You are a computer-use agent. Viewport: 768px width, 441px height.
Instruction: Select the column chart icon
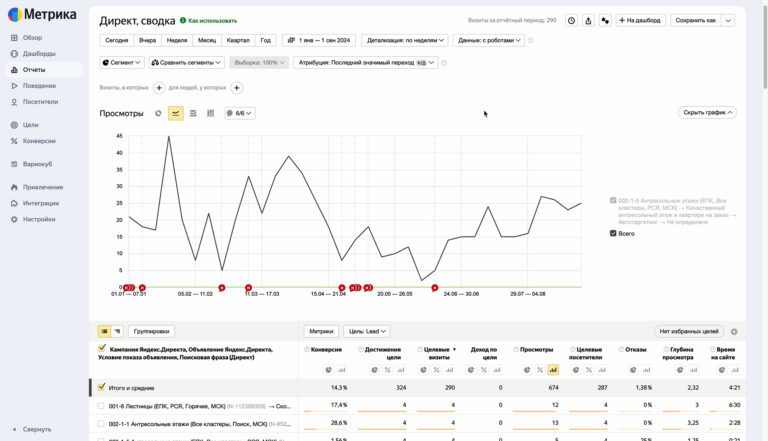coord(211,113)
